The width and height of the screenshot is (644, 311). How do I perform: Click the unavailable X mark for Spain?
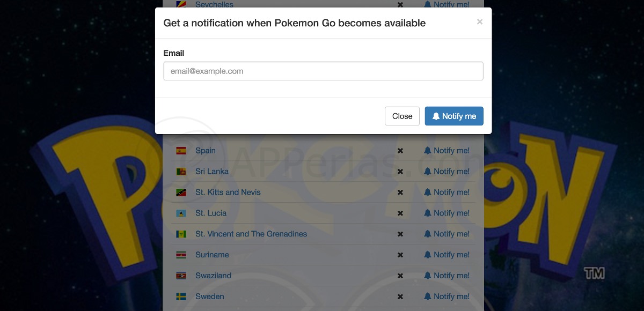(x=400, y=151)
